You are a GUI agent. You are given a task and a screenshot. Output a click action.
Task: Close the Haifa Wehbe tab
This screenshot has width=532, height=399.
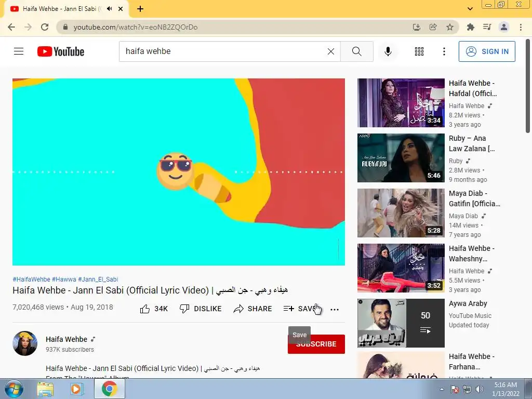click(121, 9)
